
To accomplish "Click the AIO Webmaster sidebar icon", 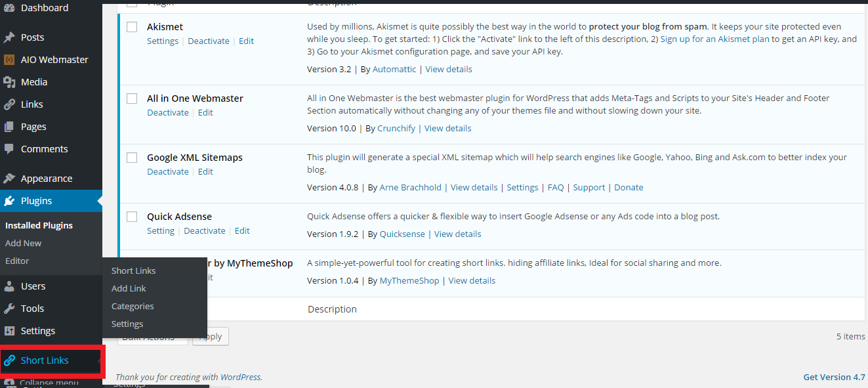I will pos(9,60).
